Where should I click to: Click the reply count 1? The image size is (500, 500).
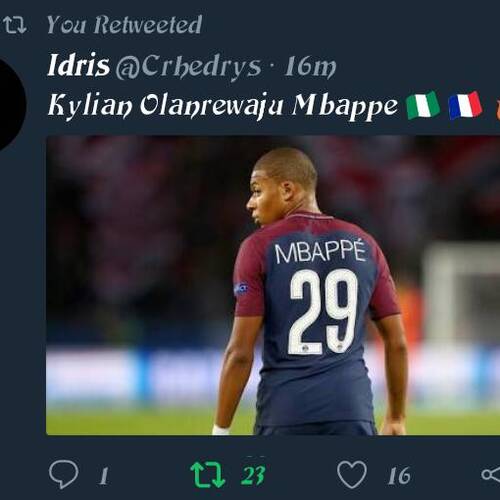(x=104, y=475)
